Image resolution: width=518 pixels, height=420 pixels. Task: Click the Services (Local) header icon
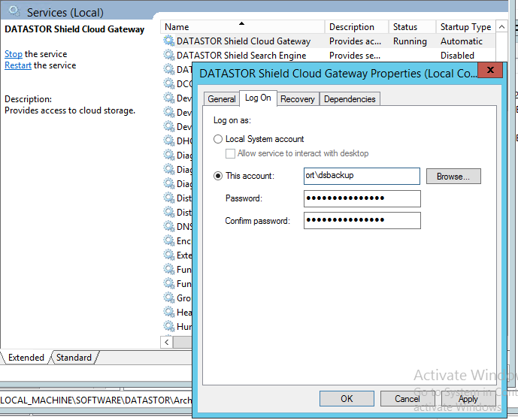click(x=14, y=11)
